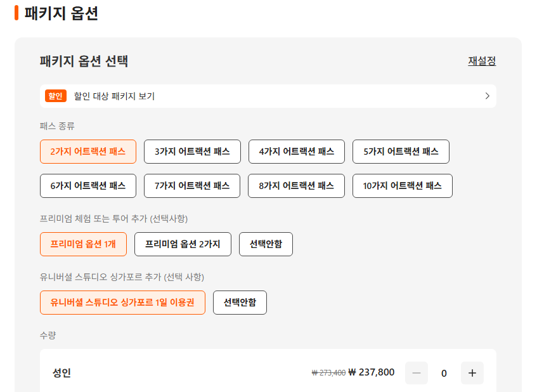The width and height of the screenshot is (537, 392).
Task: Select 8가지 어트랙션 패스 option
Action: pyautogui.click(x=296, y=186)
